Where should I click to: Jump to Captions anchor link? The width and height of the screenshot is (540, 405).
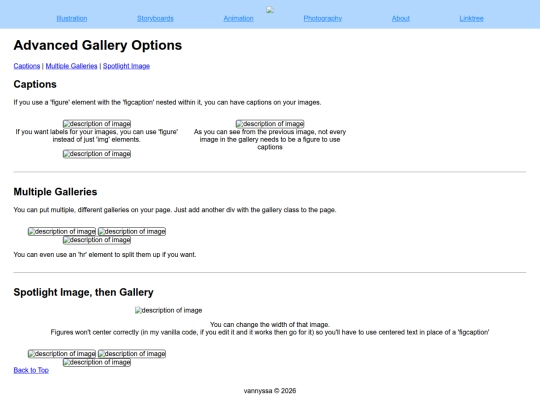point(27,66)
